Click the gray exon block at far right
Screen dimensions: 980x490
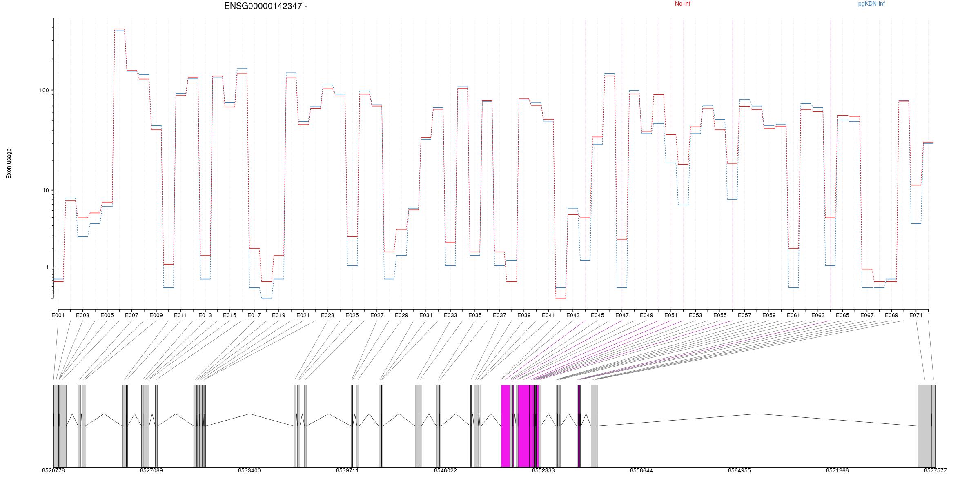pyautogui.click(x=924, y=425)
